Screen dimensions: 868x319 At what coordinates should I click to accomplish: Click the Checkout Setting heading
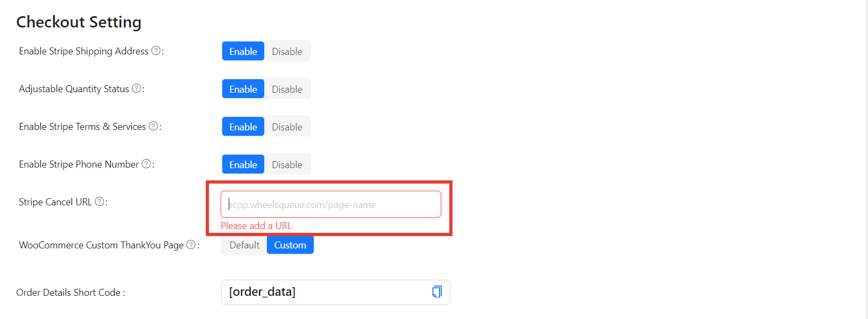pos(79,22)
